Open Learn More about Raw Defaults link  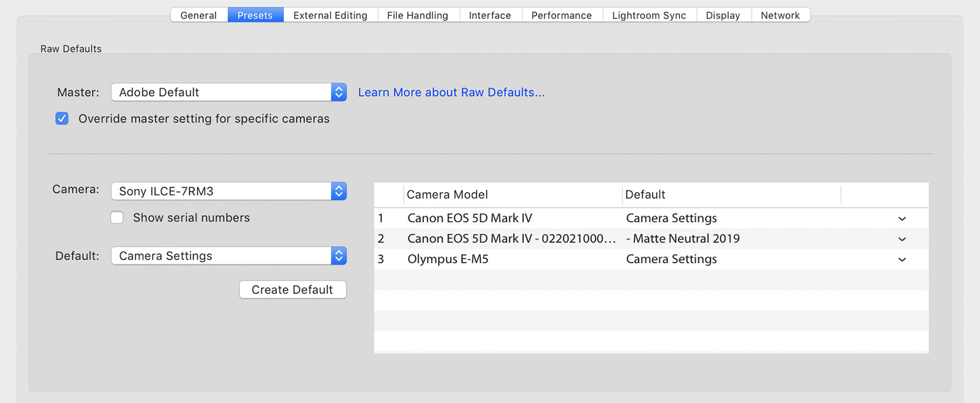click(x=451, y=92)
